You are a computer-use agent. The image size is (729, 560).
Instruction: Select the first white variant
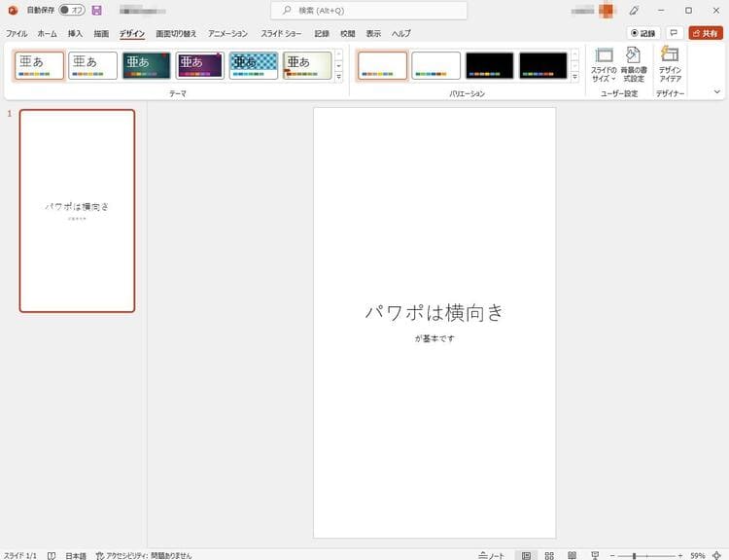(382, 65)
